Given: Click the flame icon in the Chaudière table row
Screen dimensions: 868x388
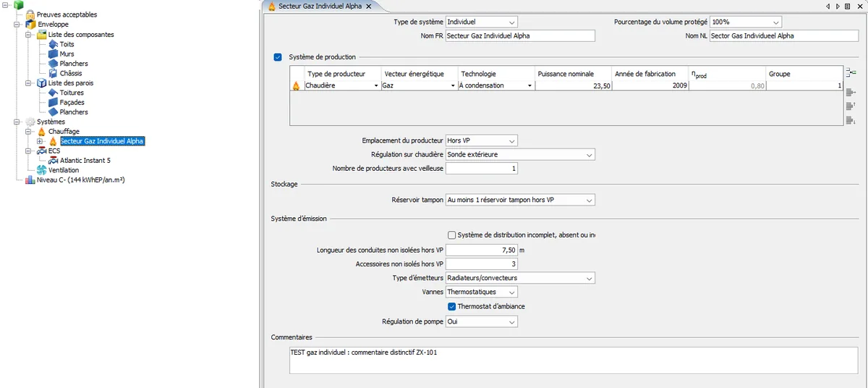Looking at the screenshot, I should click(295, 85).
